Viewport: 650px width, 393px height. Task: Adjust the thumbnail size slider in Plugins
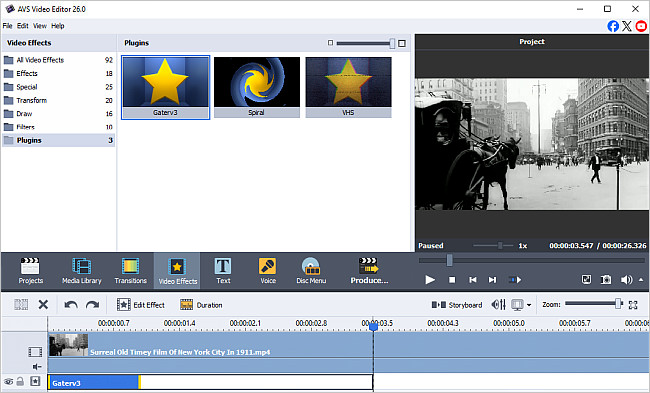[392, 43]
